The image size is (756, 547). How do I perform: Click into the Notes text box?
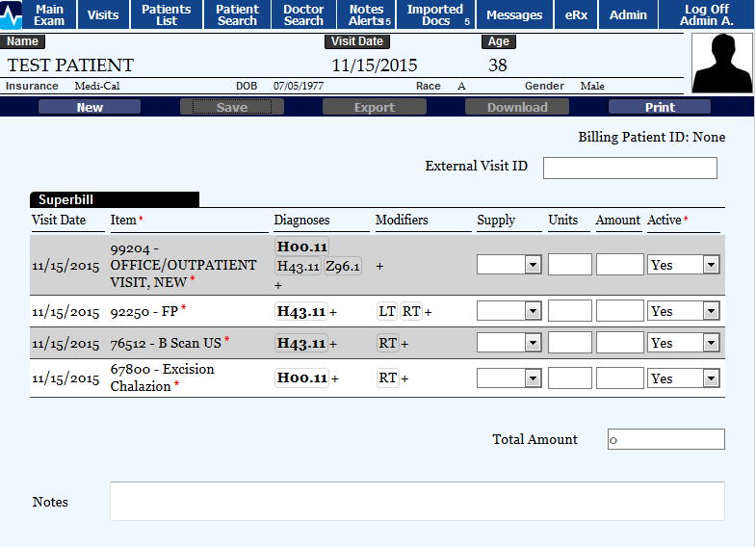tap(417, 501)
